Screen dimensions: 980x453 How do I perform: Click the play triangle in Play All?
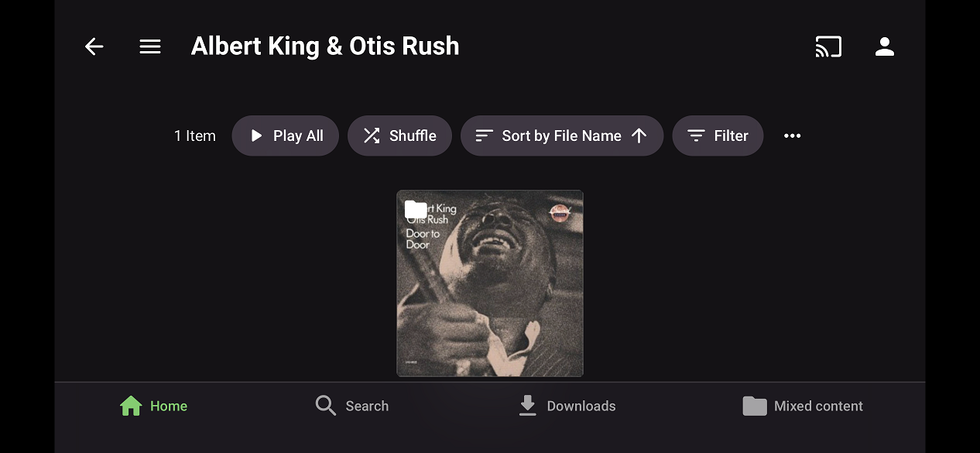(256, 136)
